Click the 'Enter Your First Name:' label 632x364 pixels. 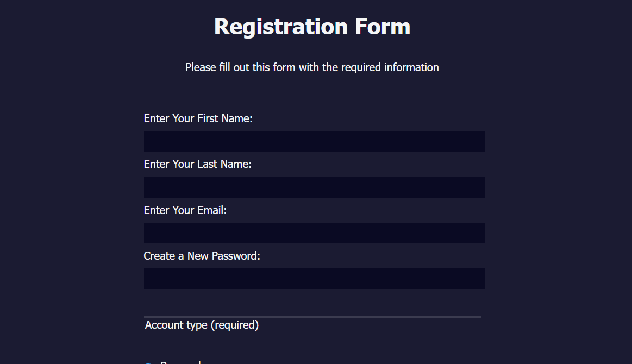198,118
